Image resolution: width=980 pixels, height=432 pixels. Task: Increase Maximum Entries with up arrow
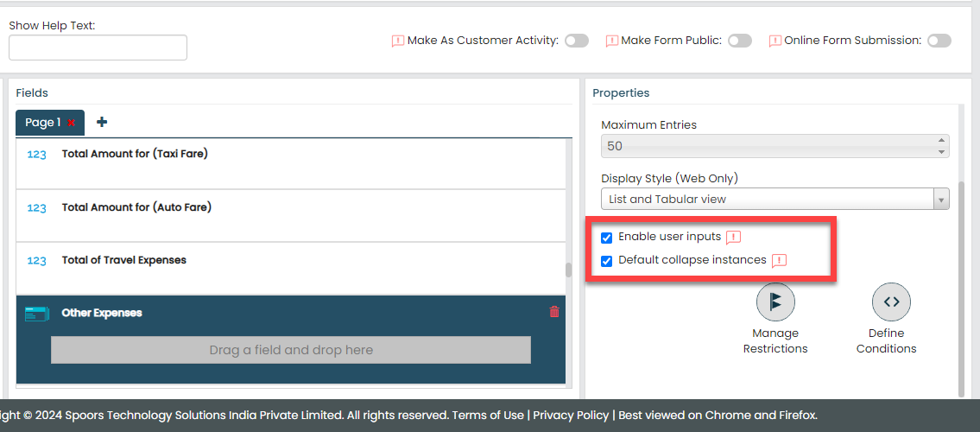(941, 141)
